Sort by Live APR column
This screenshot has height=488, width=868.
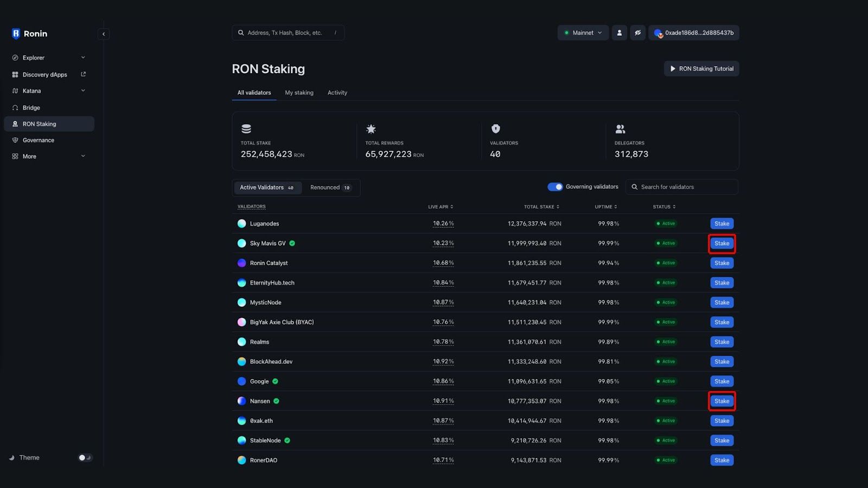click(441, 207)
